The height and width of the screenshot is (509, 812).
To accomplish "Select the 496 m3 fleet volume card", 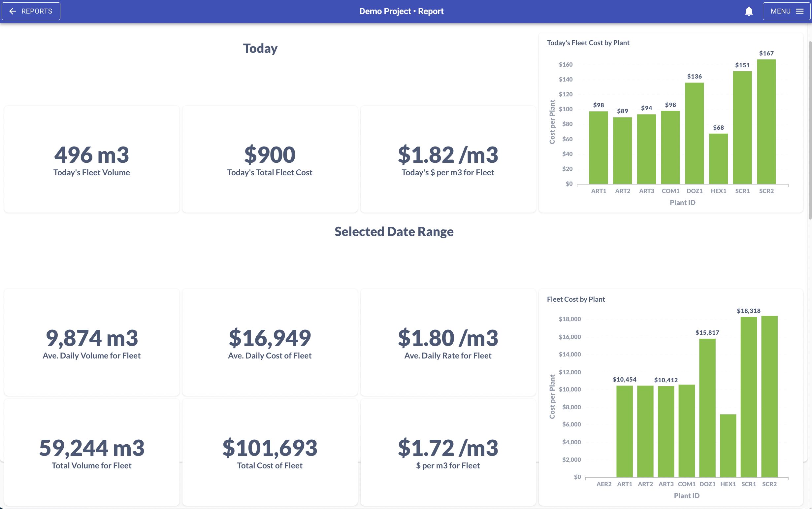I will pos(92,159).
